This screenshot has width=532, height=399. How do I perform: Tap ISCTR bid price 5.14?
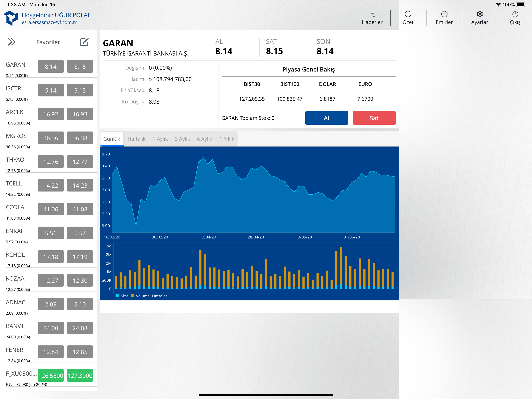pos(51,90)
